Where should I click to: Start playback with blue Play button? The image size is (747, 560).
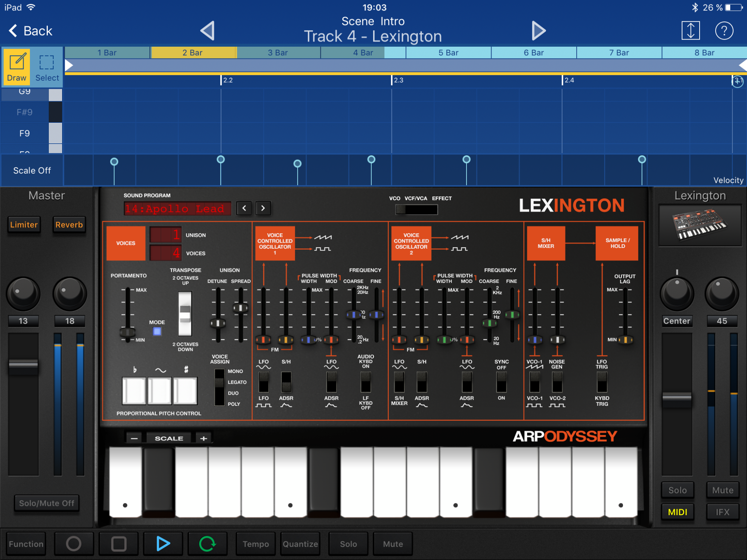click(163, 544)
